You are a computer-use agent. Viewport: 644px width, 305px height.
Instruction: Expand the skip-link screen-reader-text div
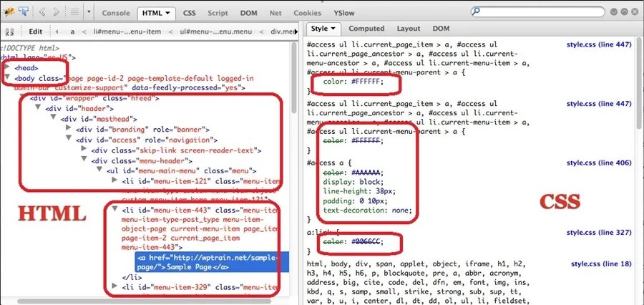(84, 148)
